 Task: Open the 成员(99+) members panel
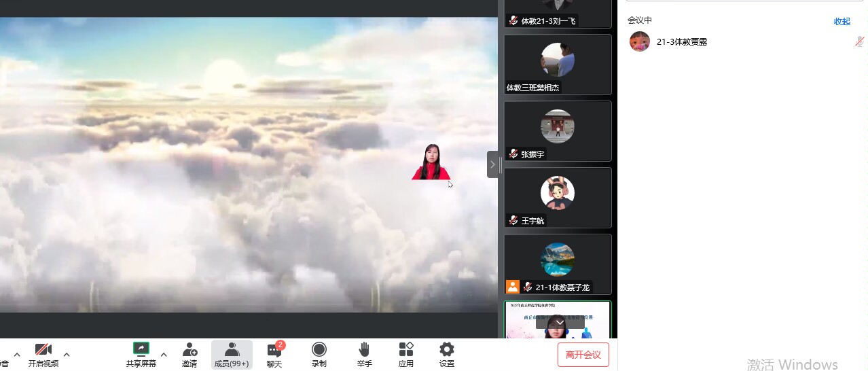coord(232,355)
